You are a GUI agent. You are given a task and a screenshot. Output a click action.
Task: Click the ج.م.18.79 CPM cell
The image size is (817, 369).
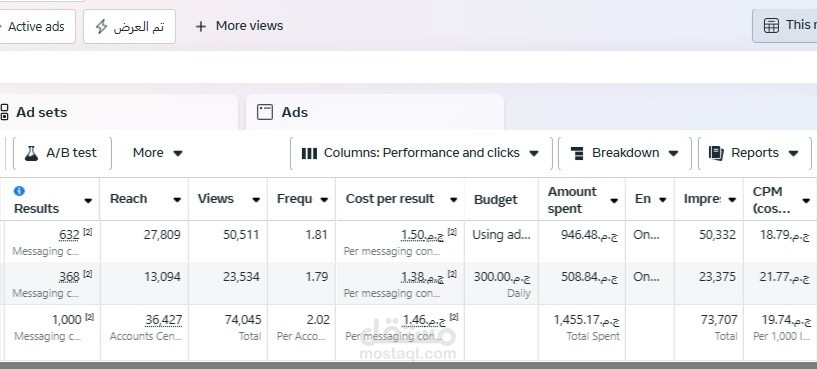(786, 235)
